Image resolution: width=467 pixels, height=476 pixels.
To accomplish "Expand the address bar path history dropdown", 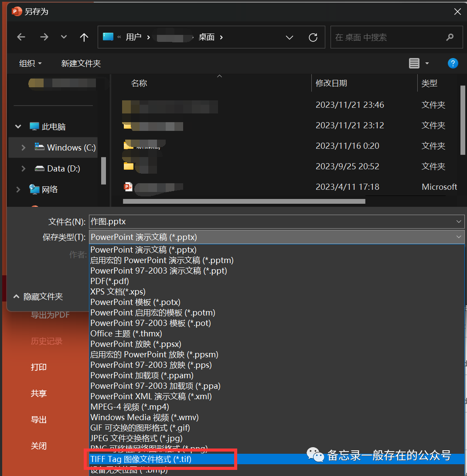I will (x=290, y=38).
